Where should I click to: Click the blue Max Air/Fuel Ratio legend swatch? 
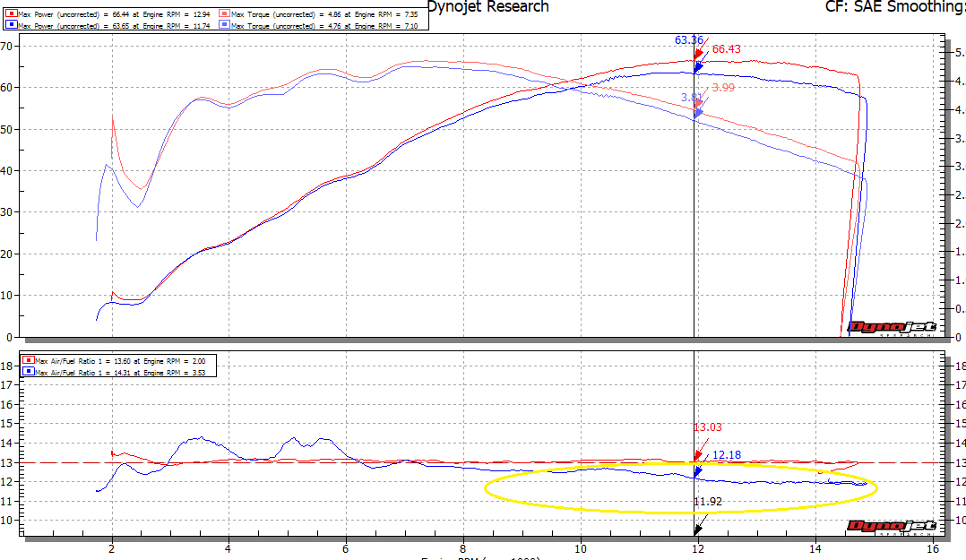(29, 372)
